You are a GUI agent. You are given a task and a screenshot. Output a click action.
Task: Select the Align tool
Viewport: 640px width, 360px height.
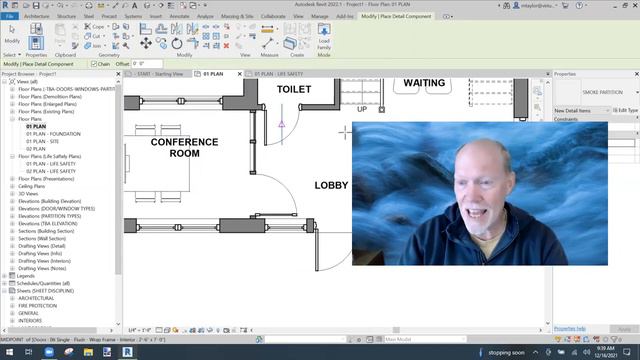click(145, 29)
